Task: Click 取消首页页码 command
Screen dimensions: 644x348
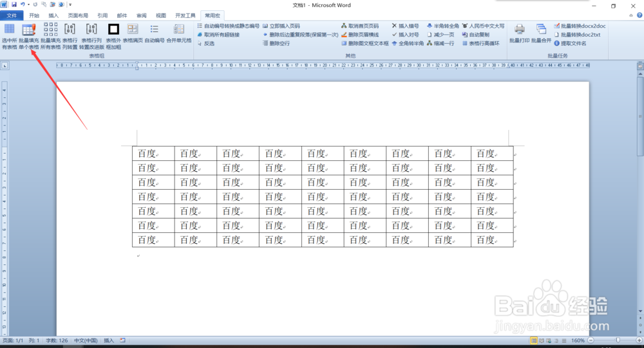Action: pyautogui.click(x=360, y=26)
